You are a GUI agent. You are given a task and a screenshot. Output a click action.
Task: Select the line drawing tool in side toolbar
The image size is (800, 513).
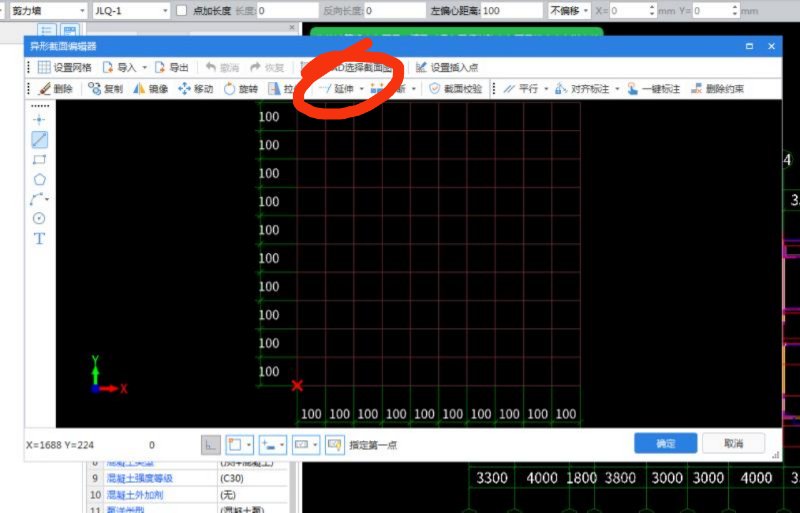(x=39, y=139)
